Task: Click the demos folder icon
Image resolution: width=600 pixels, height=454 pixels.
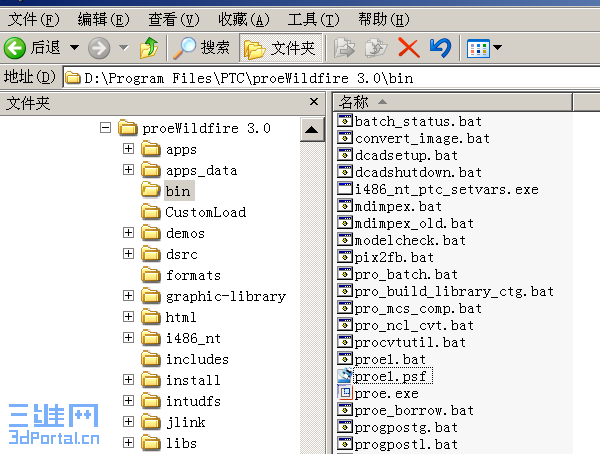Action: 151,233
